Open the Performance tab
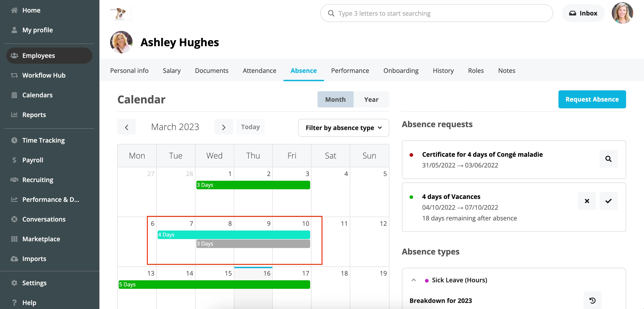Screen dimensions: 644x309 coord(350,71)
